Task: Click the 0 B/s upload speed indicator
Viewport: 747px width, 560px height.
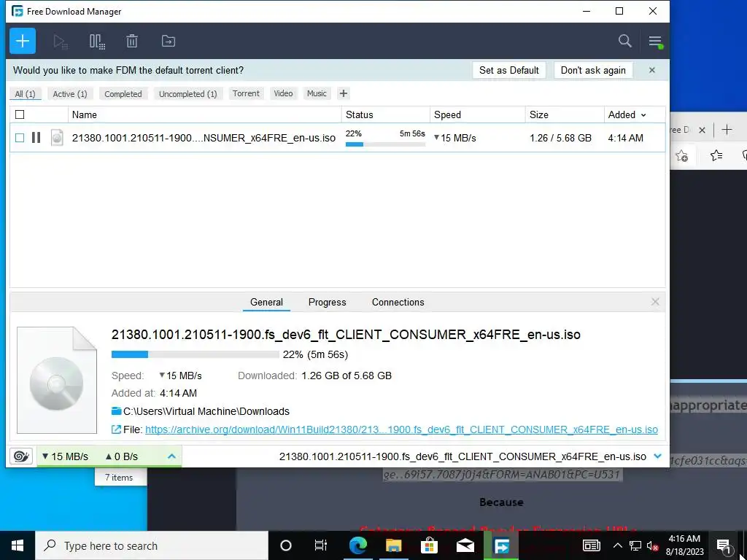Action: (x=122, y=456)
